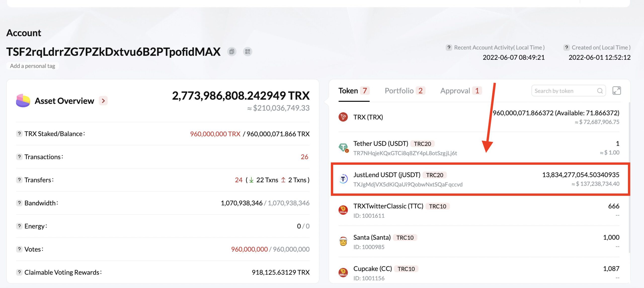The image size is (644, 288).
Task: Open the 26 transactions link
Action: (304, 157)
